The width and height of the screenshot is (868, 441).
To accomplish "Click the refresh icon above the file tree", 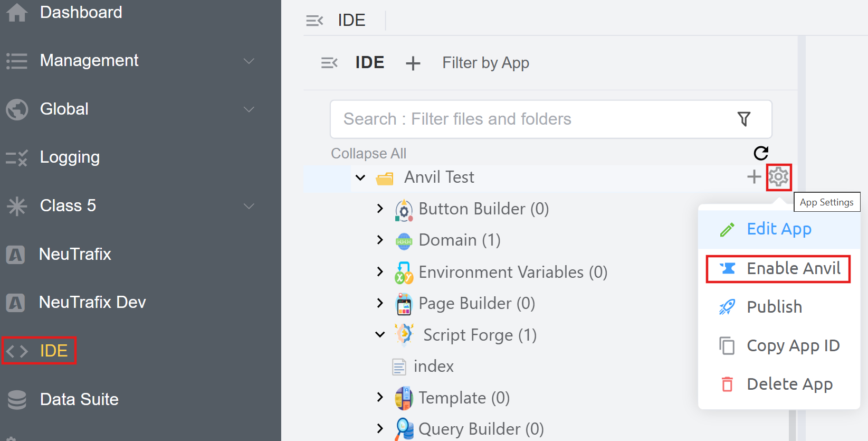I will click(760, 153).
